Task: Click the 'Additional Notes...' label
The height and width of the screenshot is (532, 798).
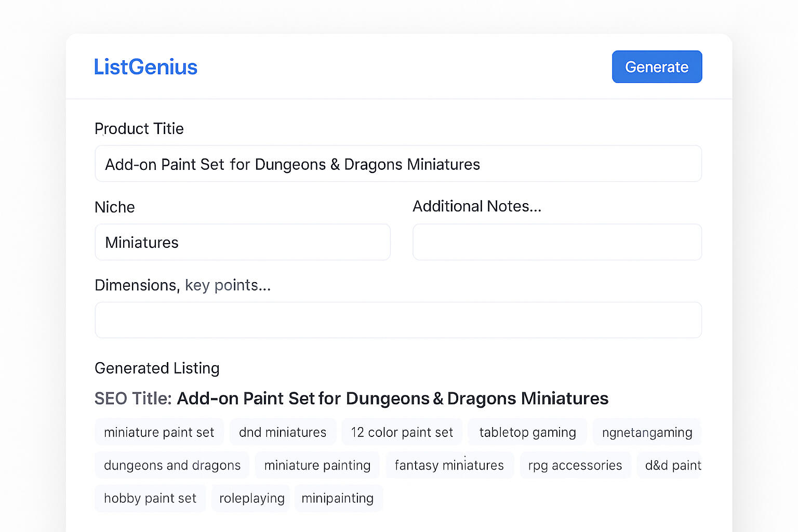Action: pos(477,206)
